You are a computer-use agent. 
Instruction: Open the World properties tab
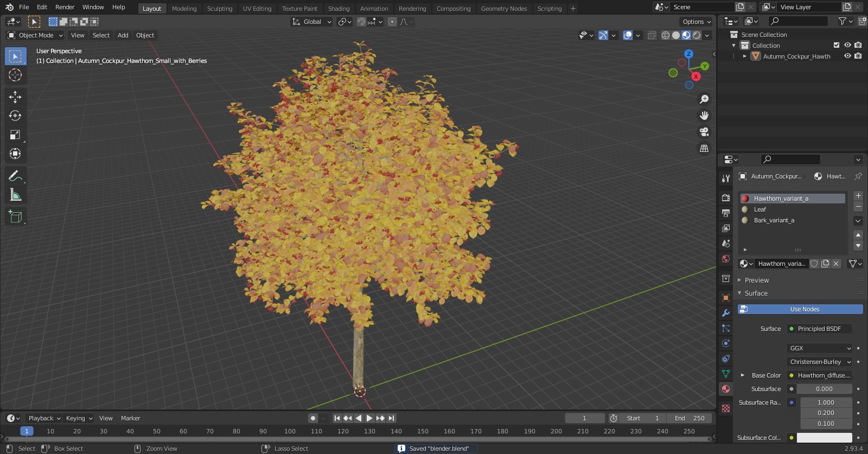tap(726, 259)
